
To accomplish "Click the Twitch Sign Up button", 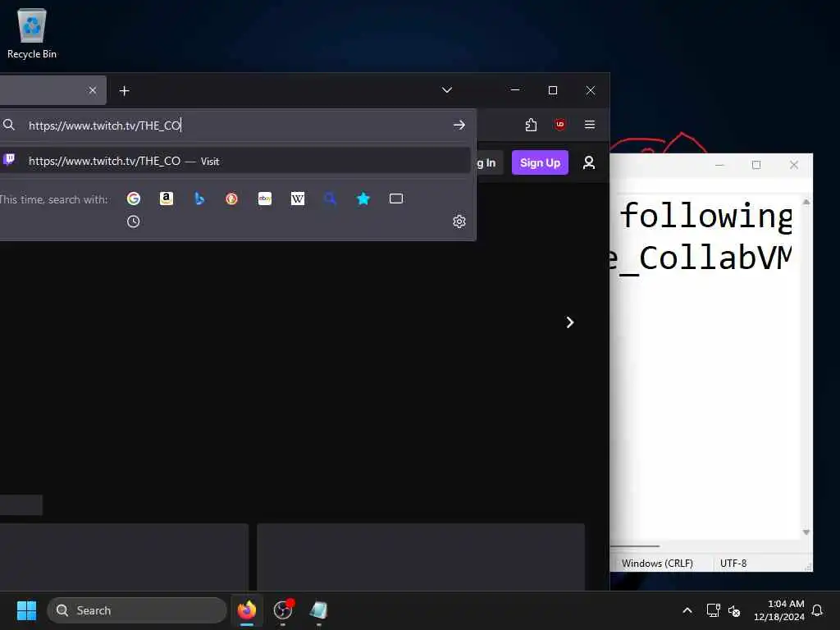I will tap(540, 163).
